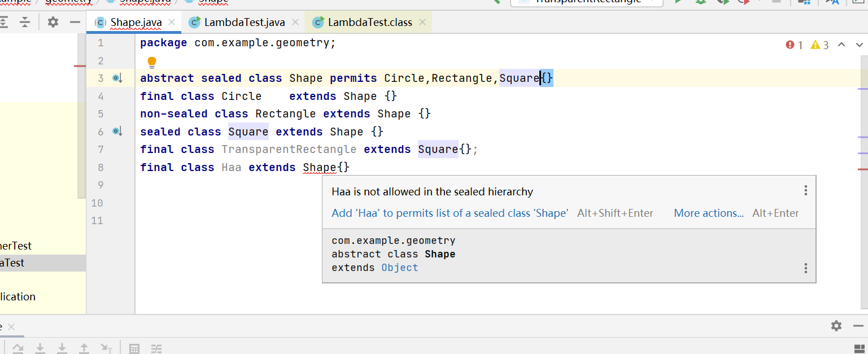Viewport: 868px width, 354px height.
Task: Click the subclass gutter icon on line 3
Action: (x=117, y=78)
